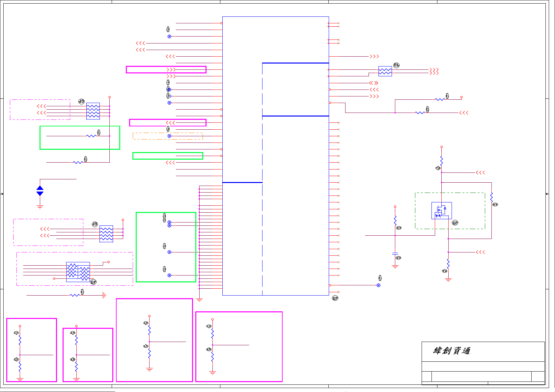Click the sheet border arrow marker on the left edge
This screenshot has height=392, width=555.
2,194
